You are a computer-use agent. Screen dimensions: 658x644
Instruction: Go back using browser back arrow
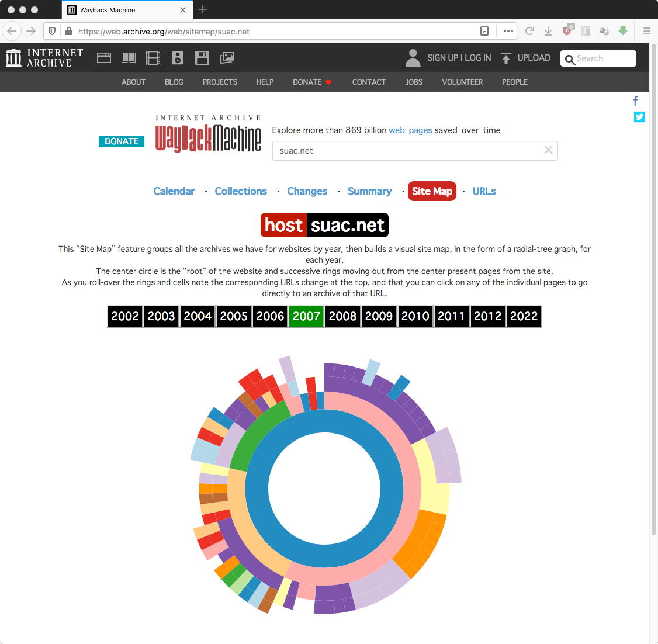click(x=12, y=31)
